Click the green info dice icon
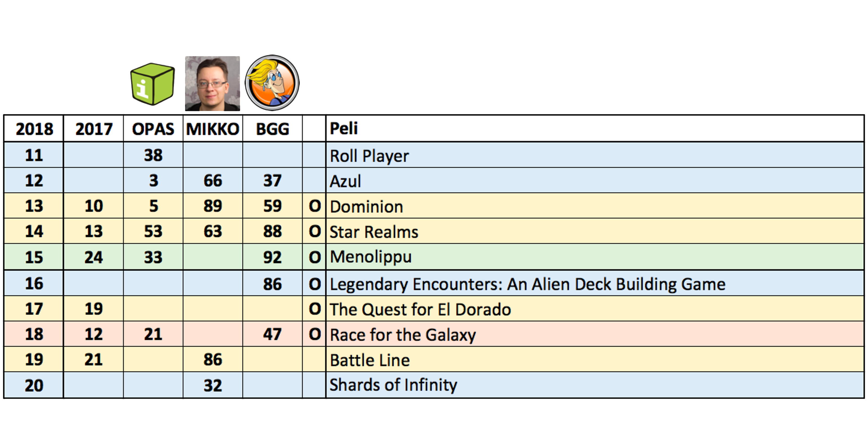 click(152, 84)
